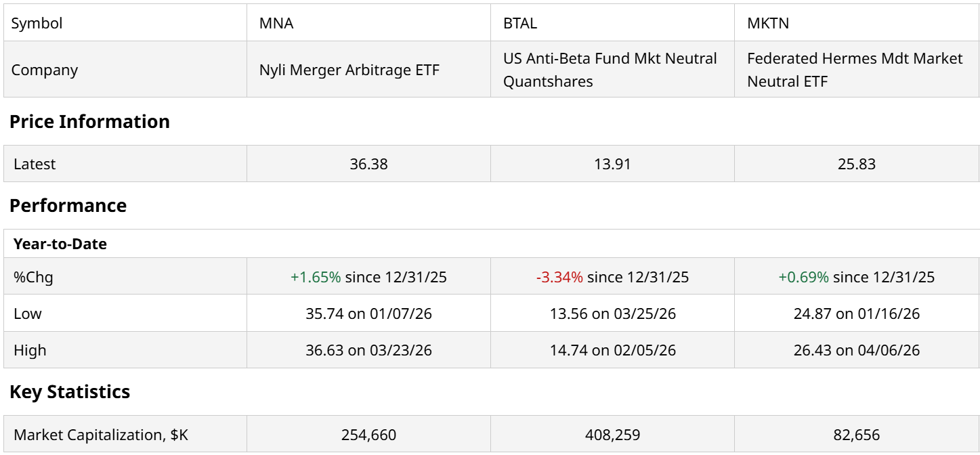Image resolution: width=980 pixels, height=455 pixels.
Task: Click the -3.34% change value for BTAL
Action: [x=559, y=277]
